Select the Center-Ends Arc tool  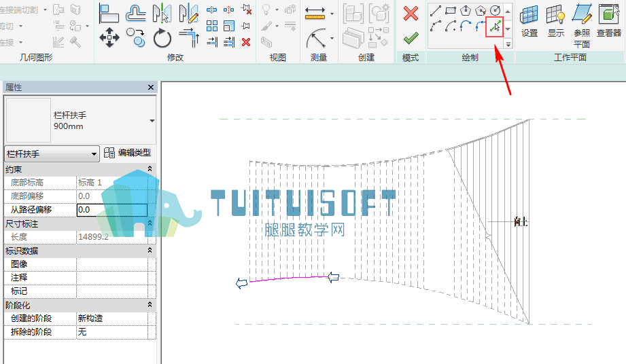[451, 26]
